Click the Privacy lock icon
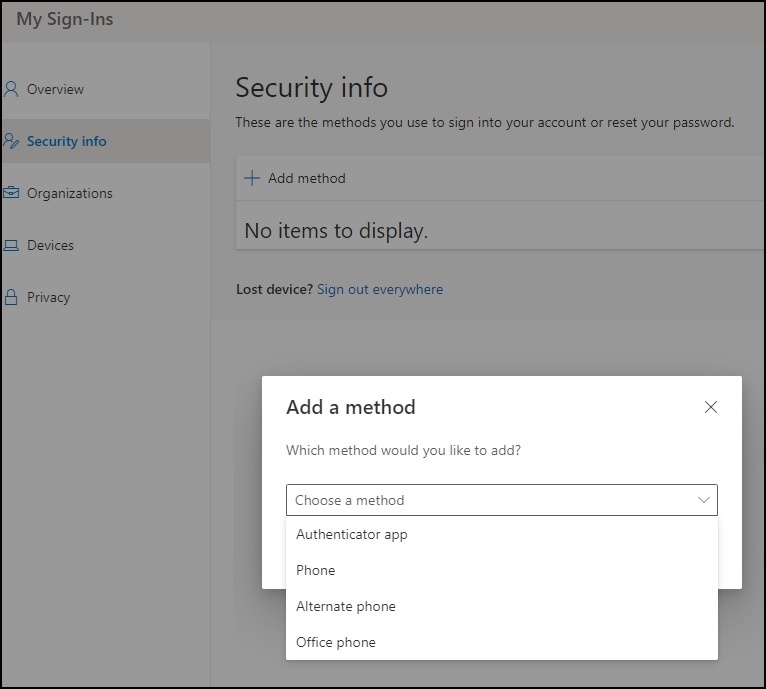Screen dimensions: 766x689 coord(12,297)
